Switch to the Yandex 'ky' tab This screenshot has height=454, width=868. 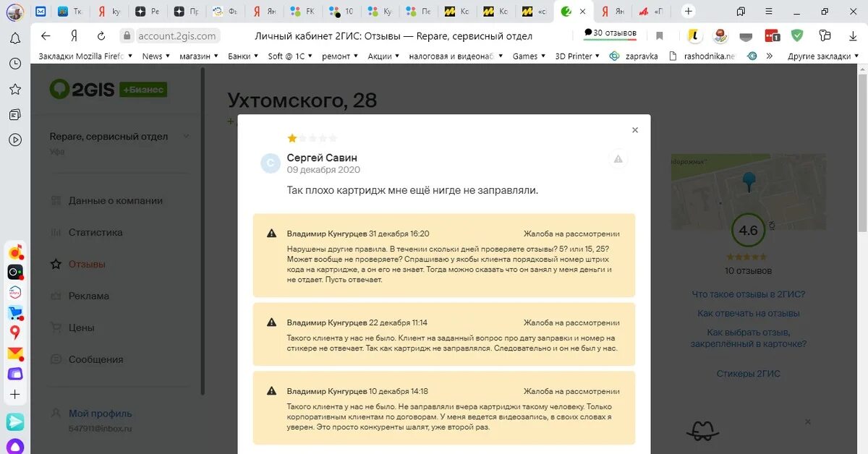[x=107, y=12]
